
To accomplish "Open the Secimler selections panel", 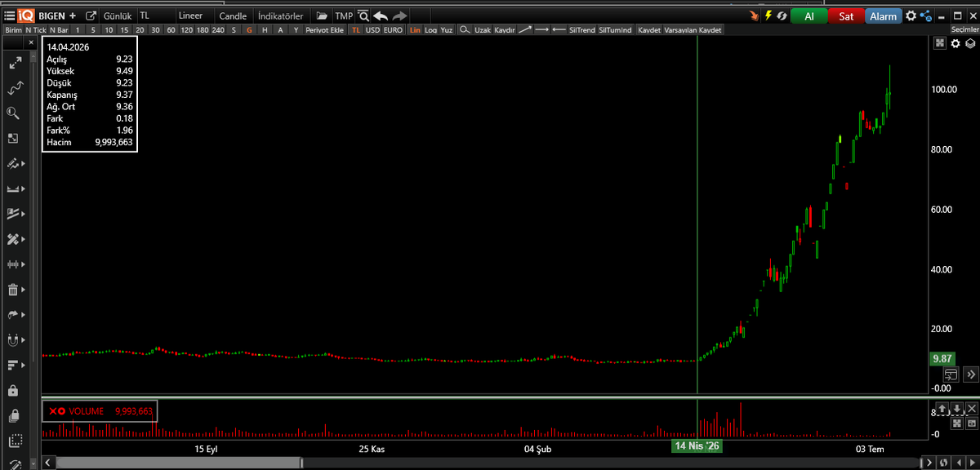I will tap(964, 29).
